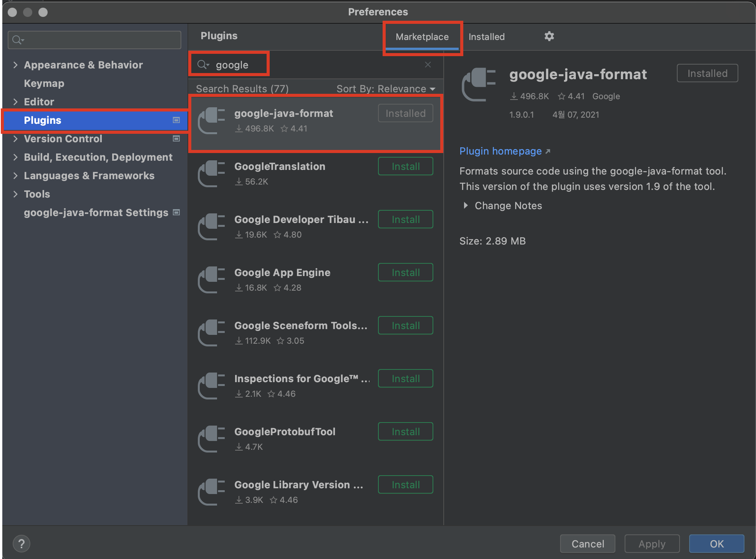Switch to the Marketplace tab
The width and height of the screenshot is (756, 559).
point(422,37)
